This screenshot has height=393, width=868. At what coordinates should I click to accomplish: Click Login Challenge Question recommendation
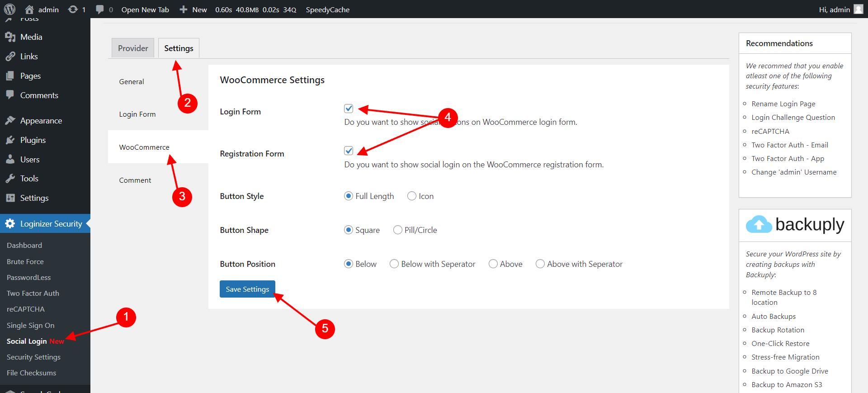pos(793,117)
